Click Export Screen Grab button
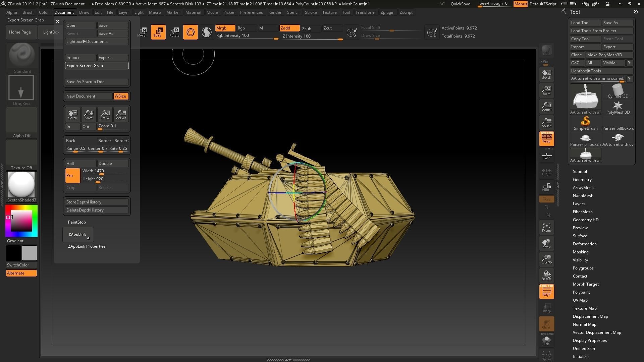 (97, 66)
